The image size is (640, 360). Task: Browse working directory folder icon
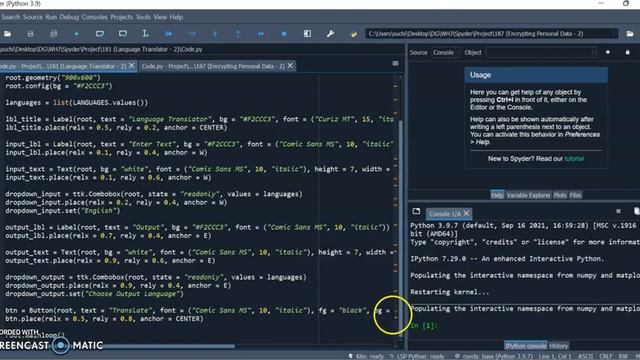pyautogui.click(x=630, y=34)
